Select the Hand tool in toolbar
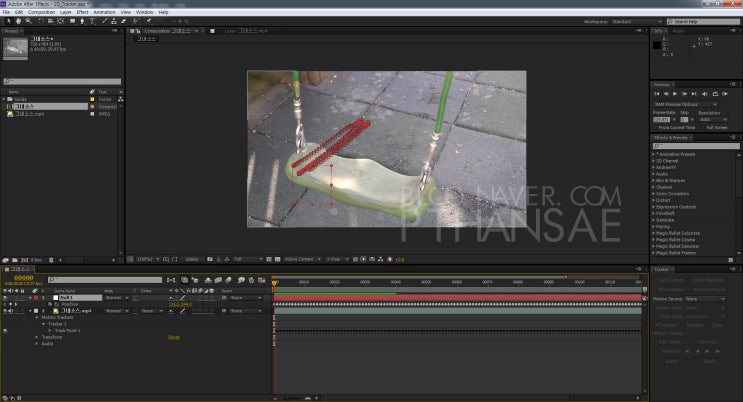The image size is (743, 402). [x=18, y=21]
